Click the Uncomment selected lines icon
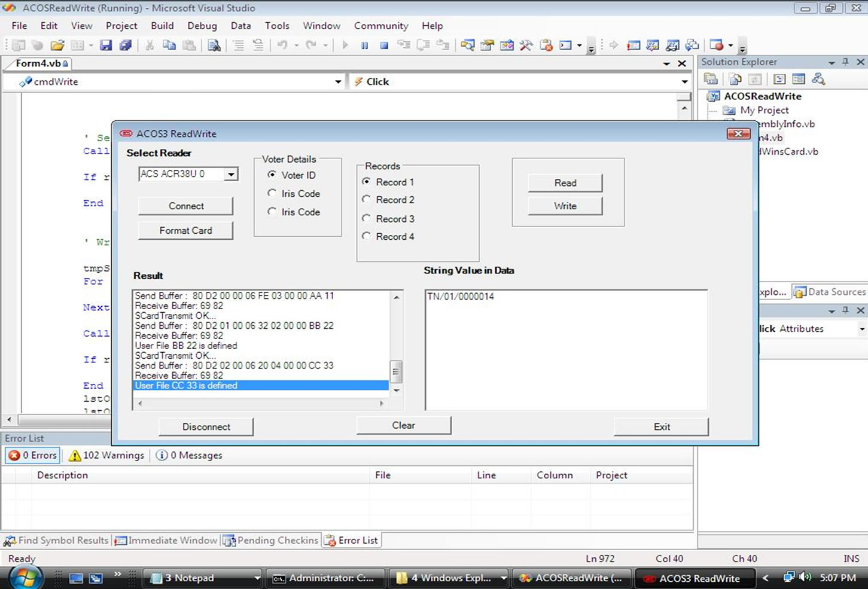 point(258,45)
